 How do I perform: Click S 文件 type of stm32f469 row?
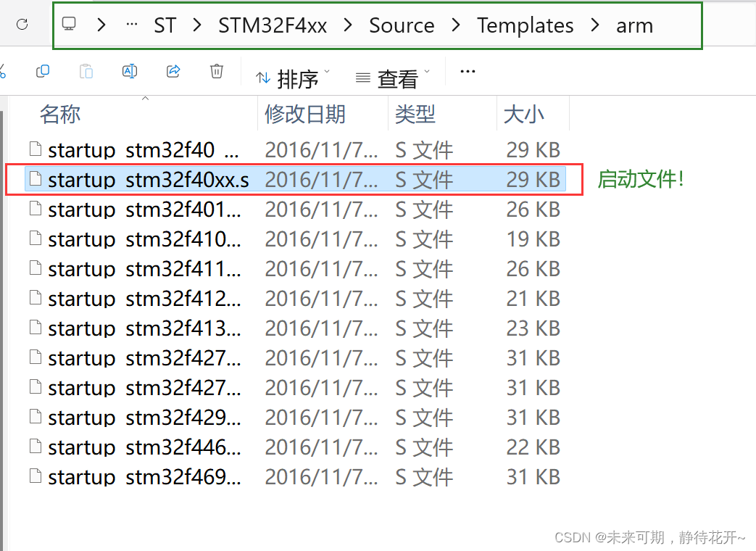[x=424, y=477]
